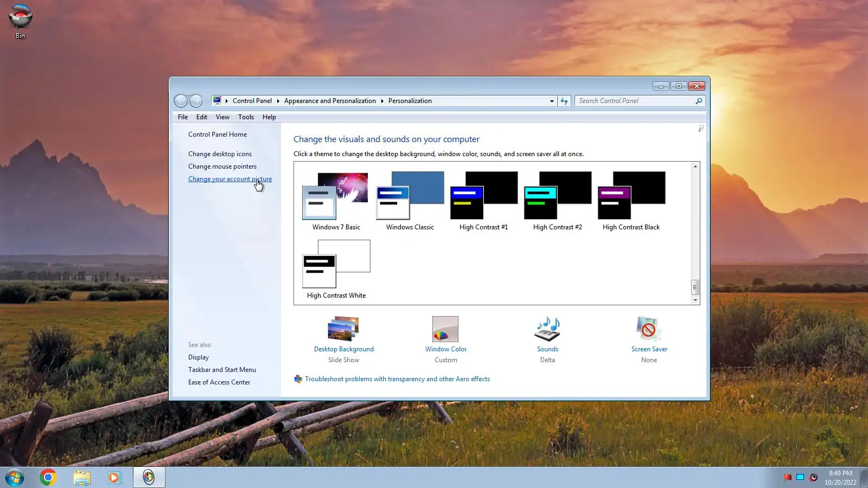
Task: Open the taskbar clock and date
Action: [x=840, y=478]
